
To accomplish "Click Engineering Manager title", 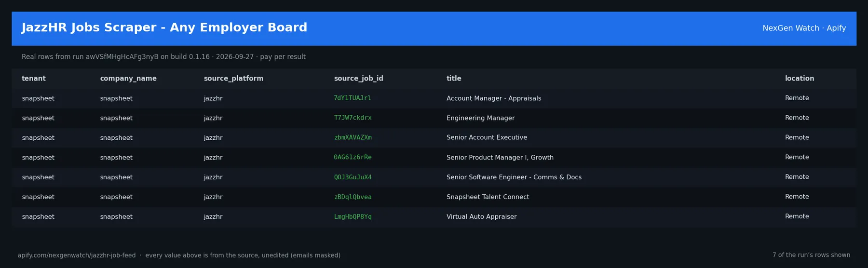I will click(x=480, y=118).
